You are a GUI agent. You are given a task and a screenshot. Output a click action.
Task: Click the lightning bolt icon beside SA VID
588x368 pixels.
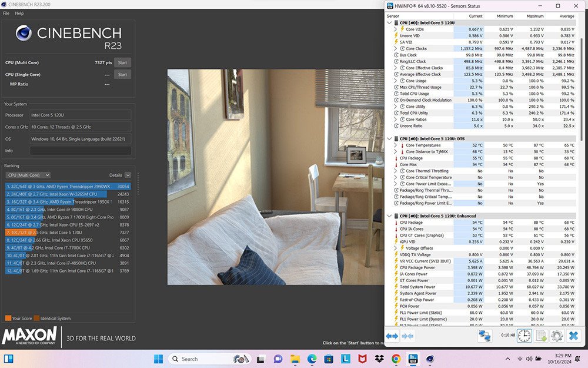pyautogui.click(x=395, y=42)
